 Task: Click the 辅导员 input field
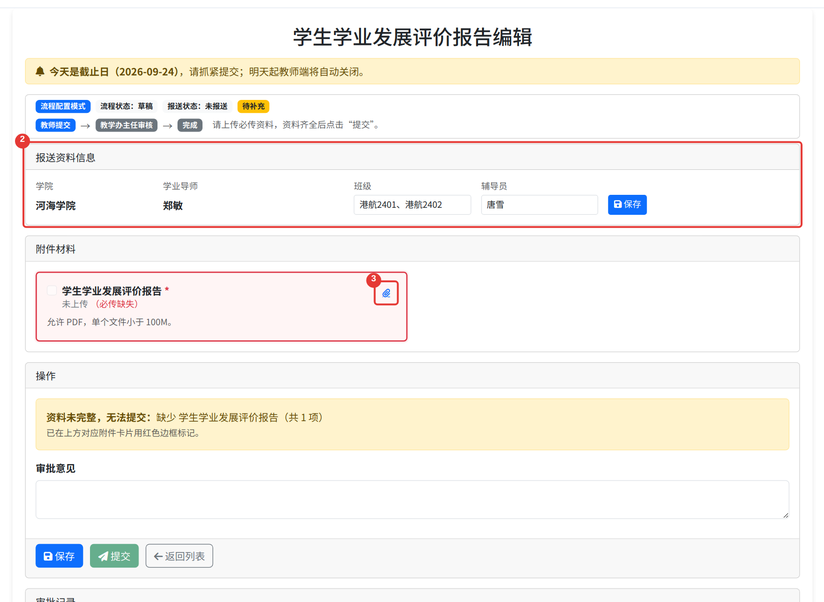click(539, 205)
